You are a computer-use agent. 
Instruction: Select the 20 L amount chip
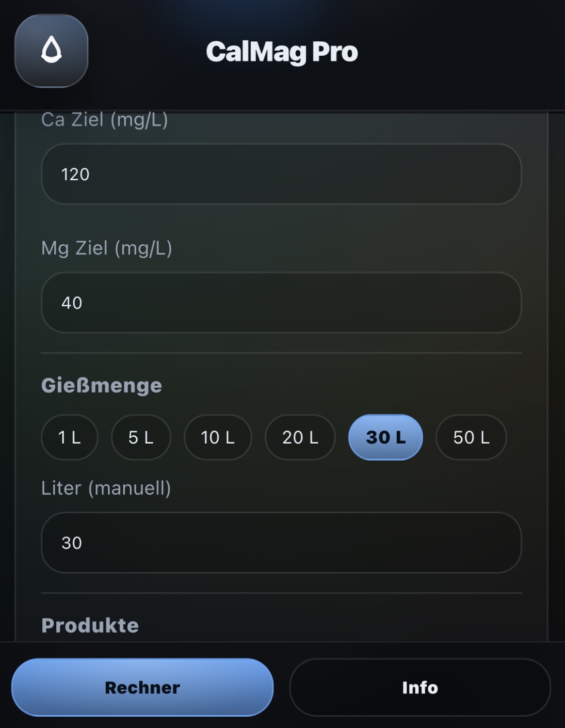click(300, 437)
